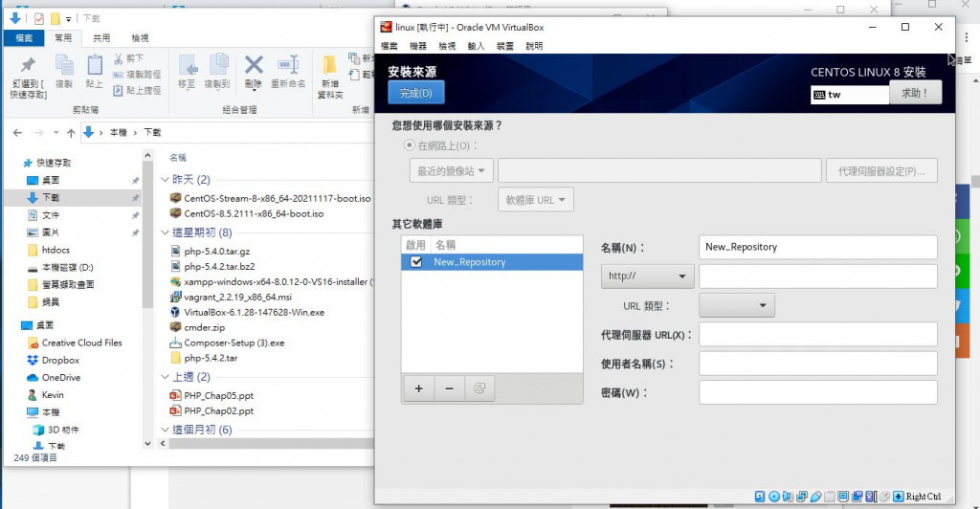This screenshot has width=980, height=509.
Task: Collapse the Yesterday (2) file group
Action: click(x=165, y=180)
